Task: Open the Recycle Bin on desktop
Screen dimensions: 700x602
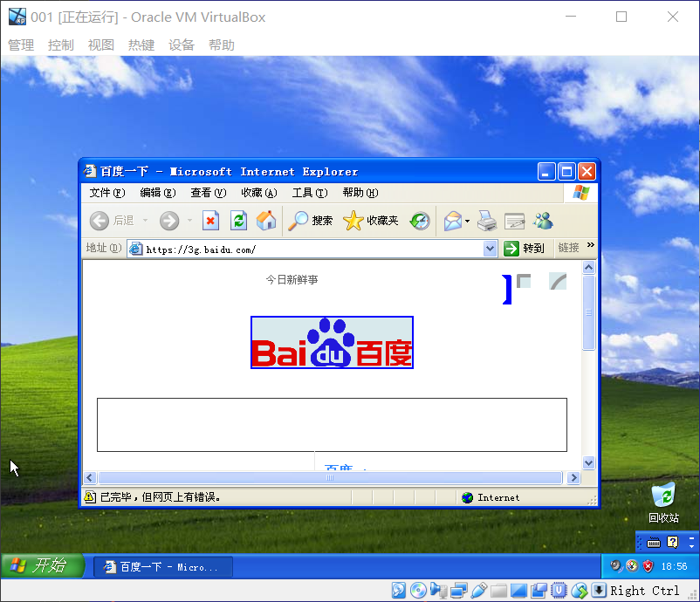Action: pyautogui.click(x=663, y=498)
